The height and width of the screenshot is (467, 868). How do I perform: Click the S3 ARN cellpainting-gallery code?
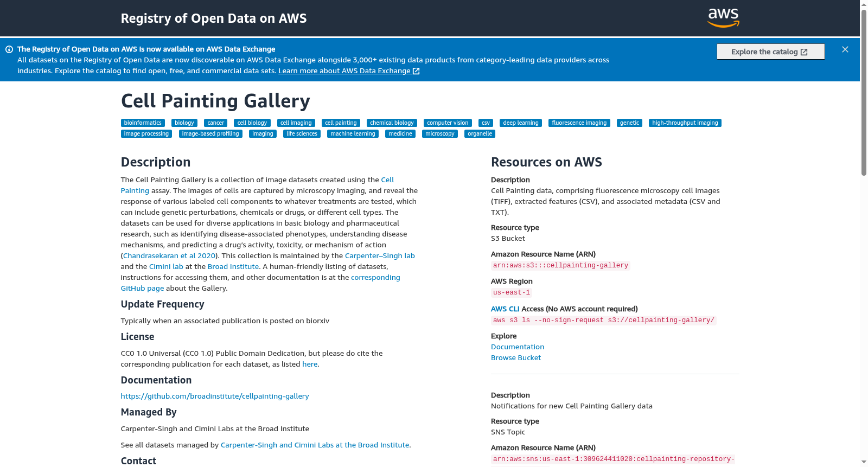[560, 266]
